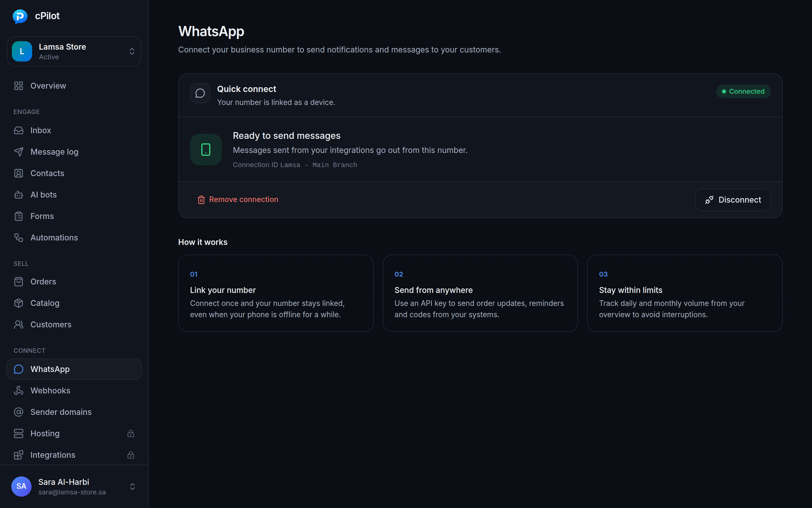The image size is (812, 508).
Task: Click the Quick connect chat bubble icon
Action: [x=200, y=93]
